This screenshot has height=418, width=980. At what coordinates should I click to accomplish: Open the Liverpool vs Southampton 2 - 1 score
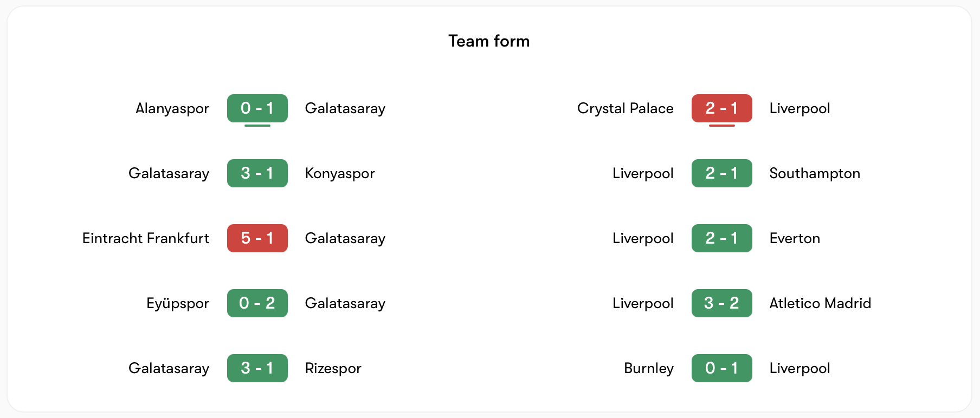tap(721, 173)
